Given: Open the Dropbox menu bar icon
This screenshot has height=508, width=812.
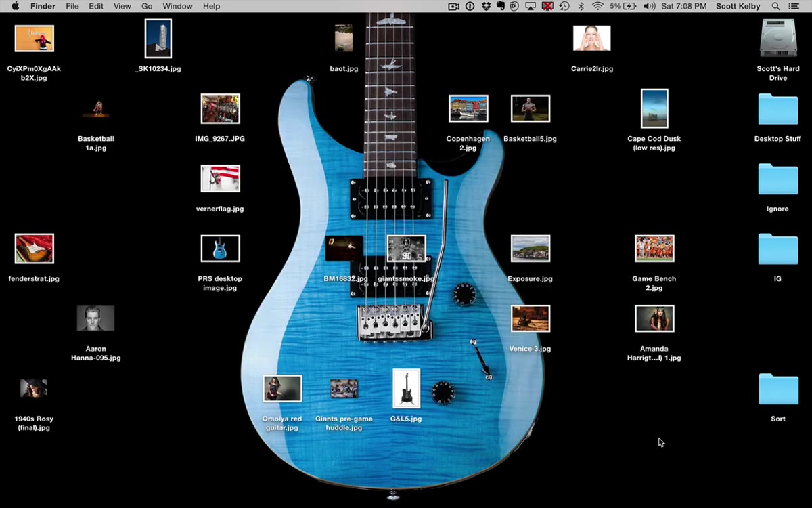Looking at the screenshot, I should (x=486, y=6).
